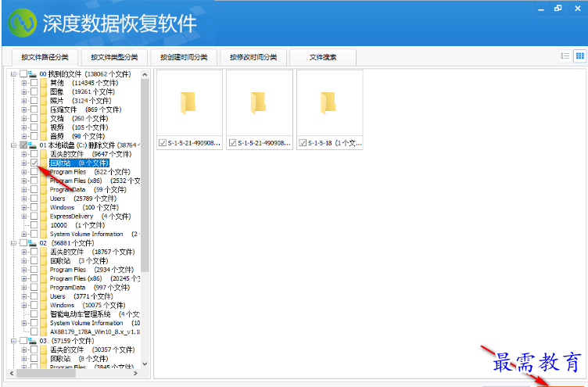Switch to list view icon

(565, 56)
